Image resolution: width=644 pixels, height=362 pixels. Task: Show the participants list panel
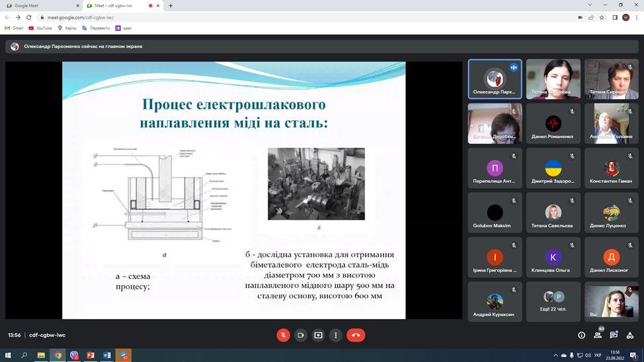pyautogui.click(x=598, y=335)
